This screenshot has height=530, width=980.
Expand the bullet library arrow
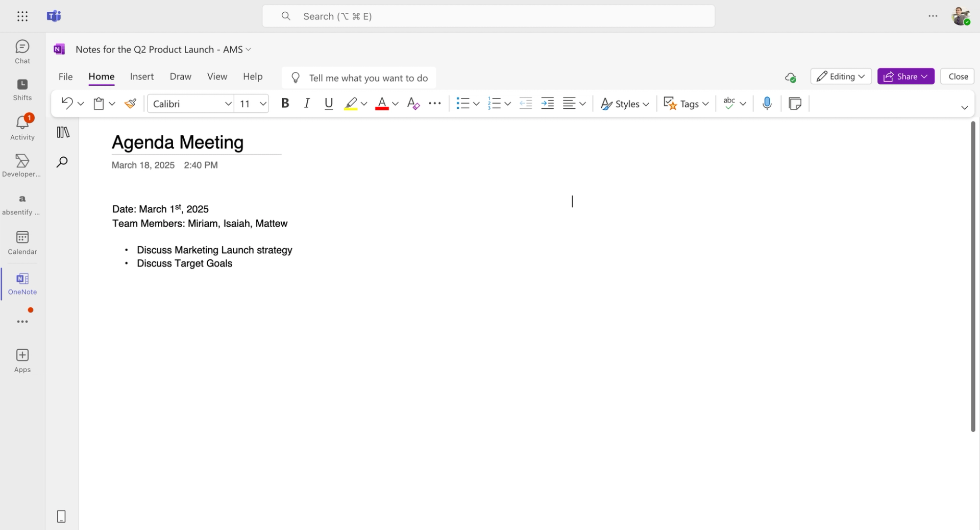[476, 104]
